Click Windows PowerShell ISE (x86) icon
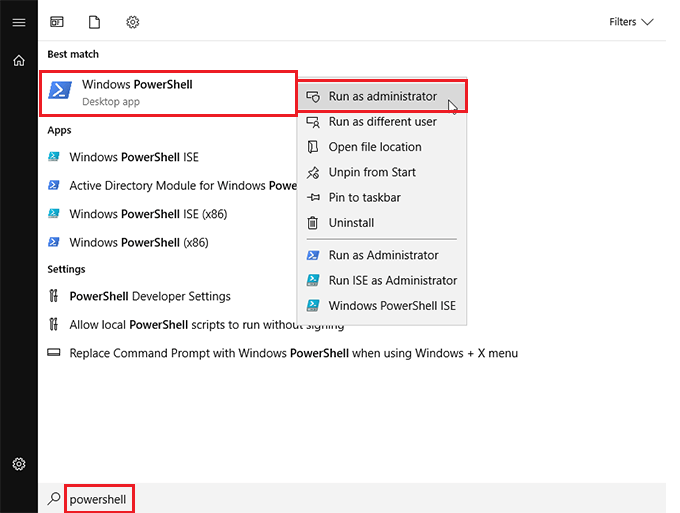This screenshot has height=513, width=680. pos(54,213)
